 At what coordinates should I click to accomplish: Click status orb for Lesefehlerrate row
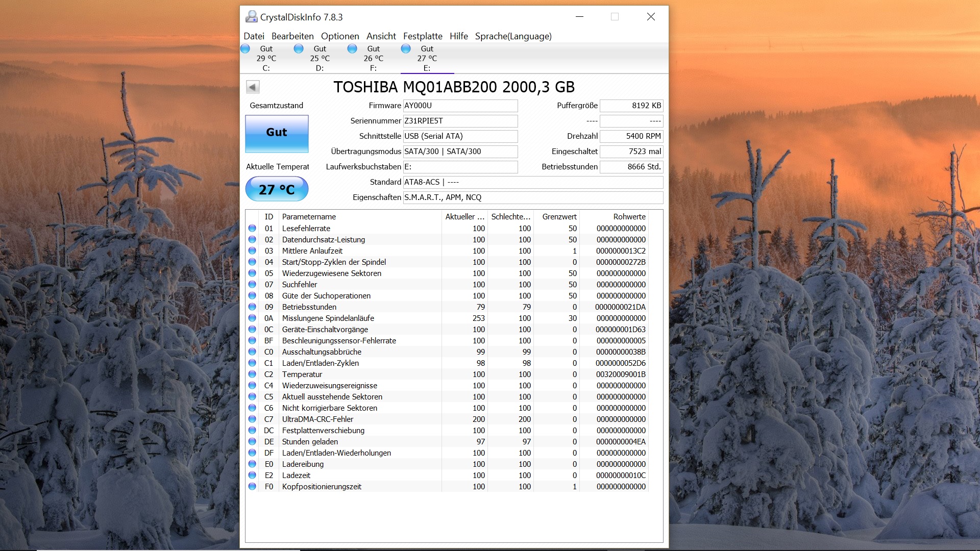pos(252,228)
